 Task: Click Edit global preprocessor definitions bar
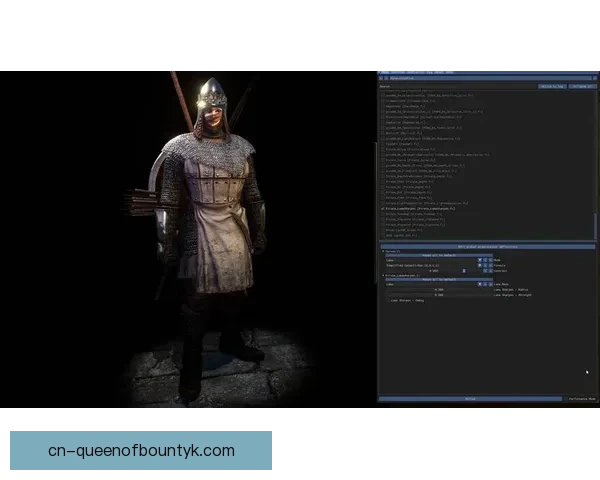tap(486, 245)
